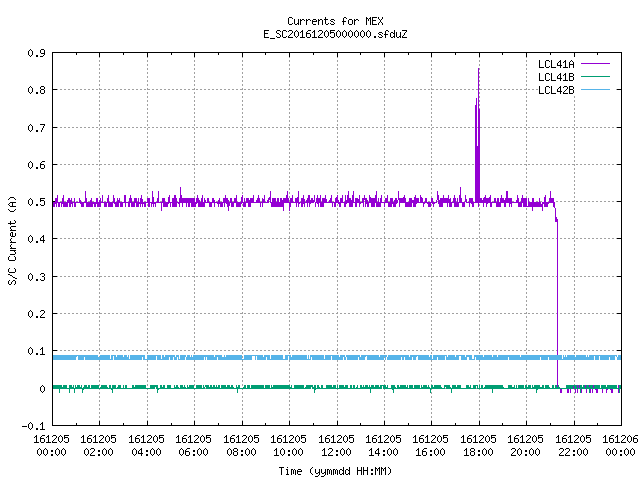The image size is (640, 480).
Task: Click the 161205 20:00 time tick label
Action: pyautogui.click(x=526, y=446)
